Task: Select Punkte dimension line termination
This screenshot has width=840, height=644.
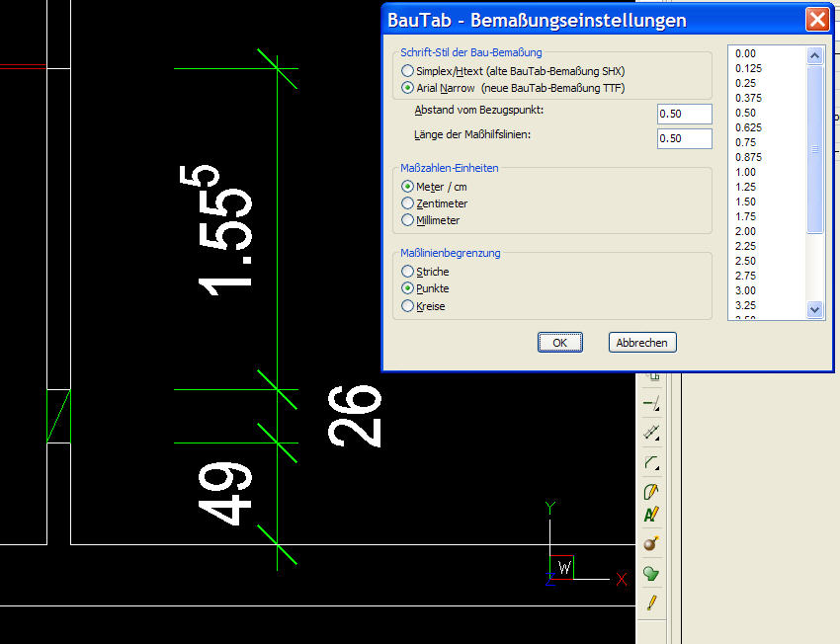Action: pos(408,288)
